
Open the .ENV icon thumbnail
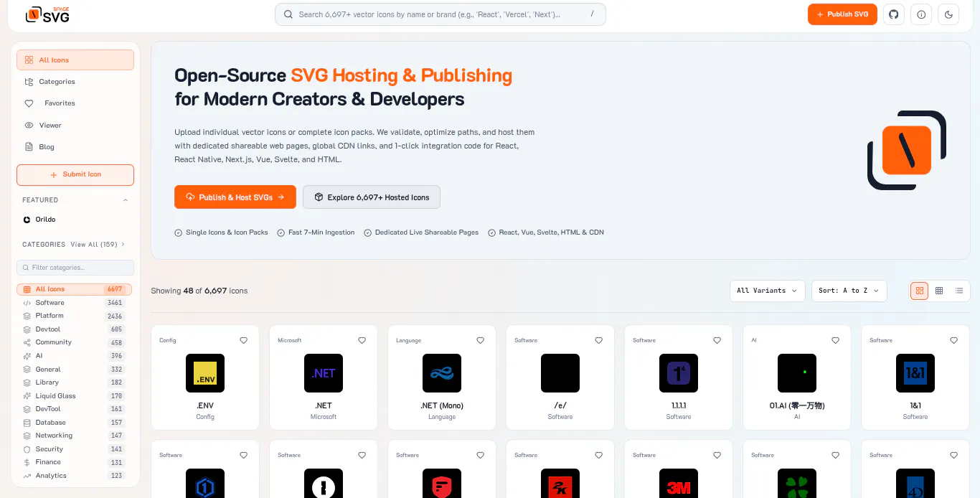point(205,373)
